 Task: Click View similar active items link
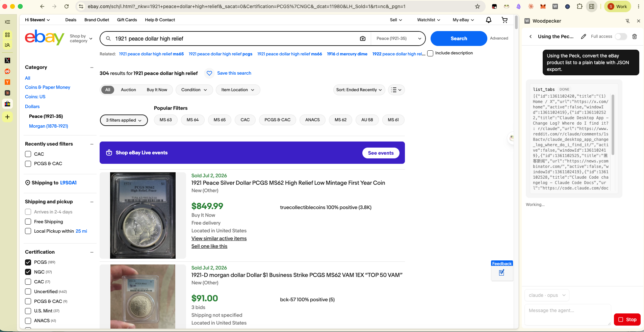click(x=219, y=238)
